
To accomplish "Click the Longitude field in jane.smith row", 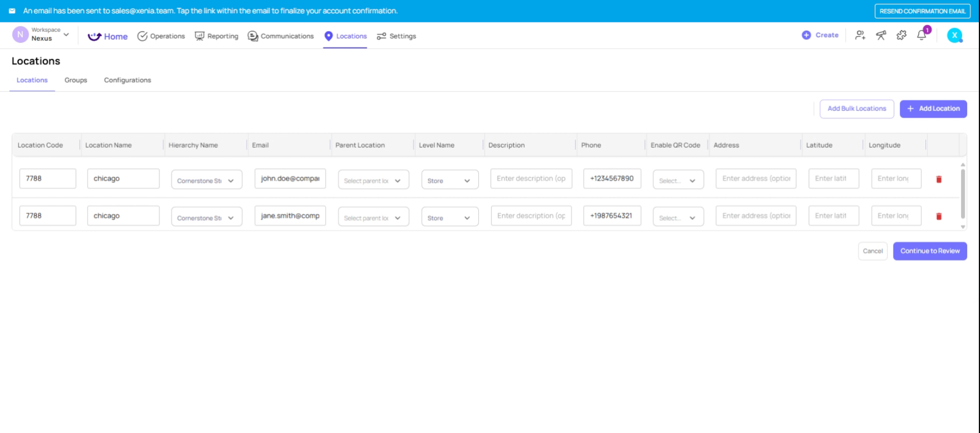I will [896, 216].
